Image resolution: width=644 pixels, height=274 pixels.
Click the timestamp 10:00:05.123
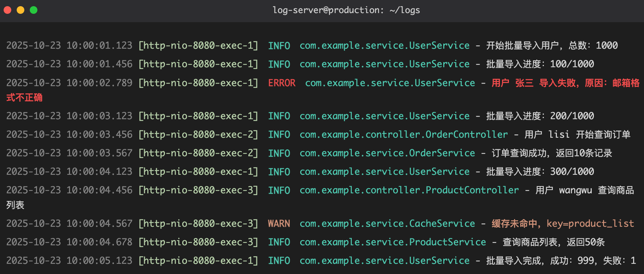pos(99,261)
